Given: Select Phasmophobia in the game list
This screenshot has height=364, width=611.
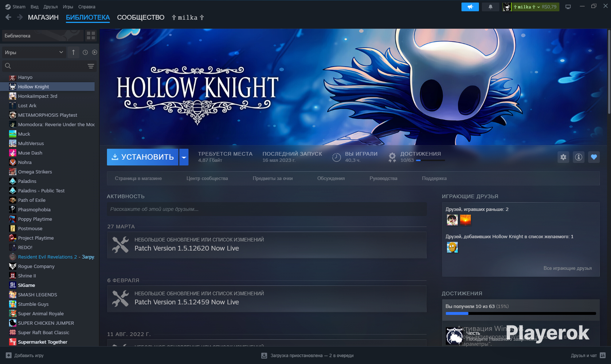Looking at the screenshot, I should [47, 210].
